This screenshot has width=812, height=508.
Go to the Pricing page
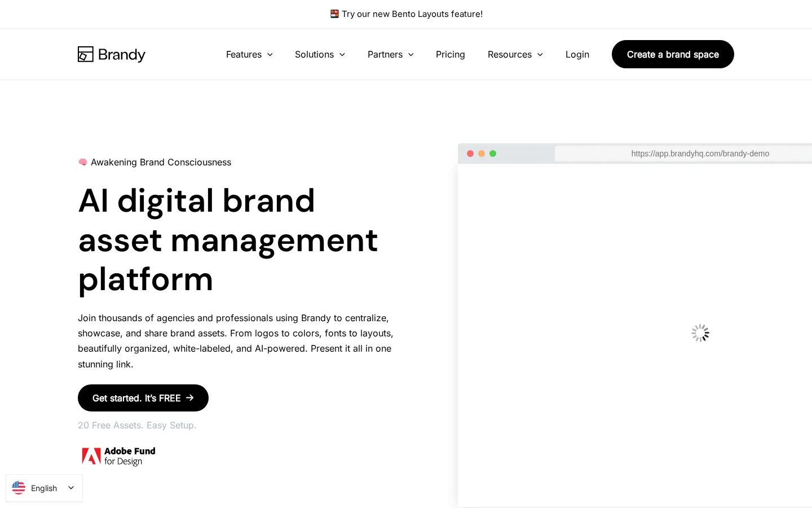click(x=451, y=54)
